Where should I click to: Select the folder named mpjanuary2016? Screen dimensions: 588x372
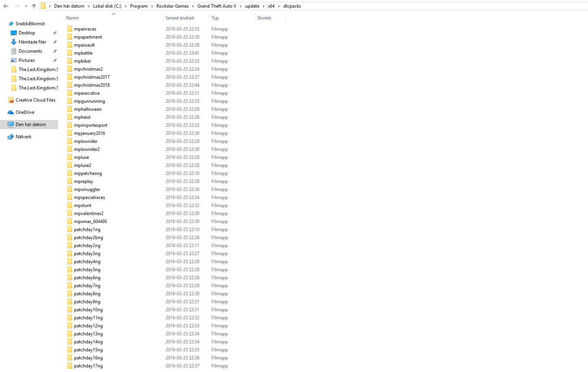pyautogui.click(x=89, y=133)
